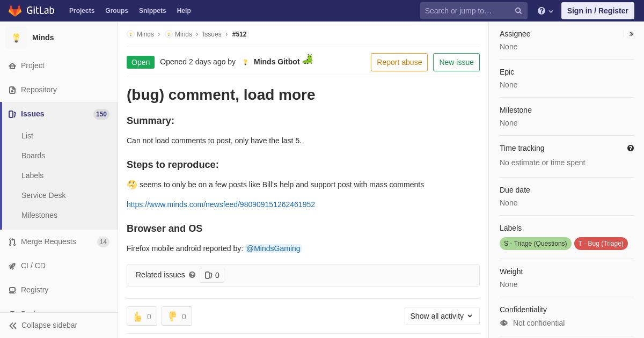Viewport: 644px width, 338px height.
Task: Give thumbs down reaction
Action: 177,316
